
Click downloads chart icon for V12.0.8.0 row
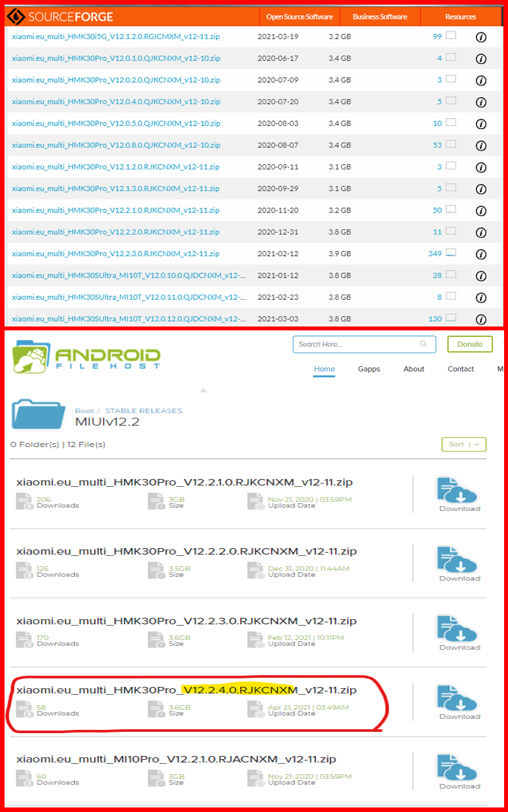(451, 144)
